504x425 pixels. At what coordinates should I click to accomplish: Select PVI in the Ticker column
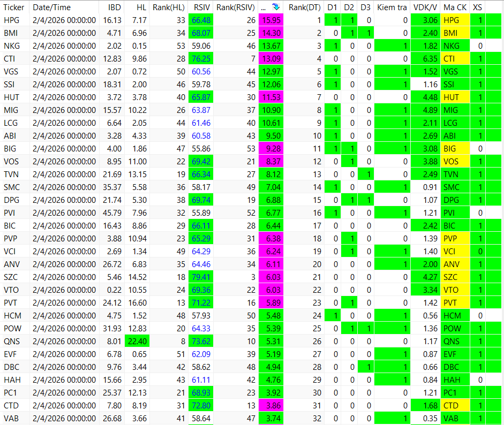10,213
